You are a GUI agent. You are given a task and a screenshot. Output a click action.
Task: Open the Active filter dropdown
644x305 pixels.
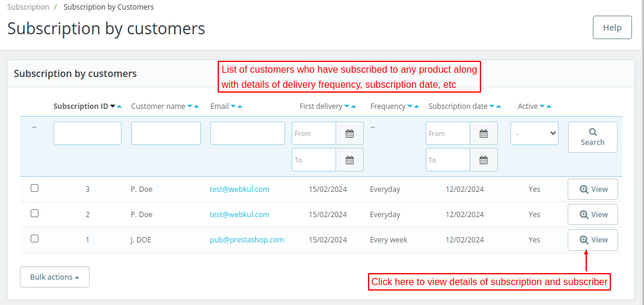(535, 134)
